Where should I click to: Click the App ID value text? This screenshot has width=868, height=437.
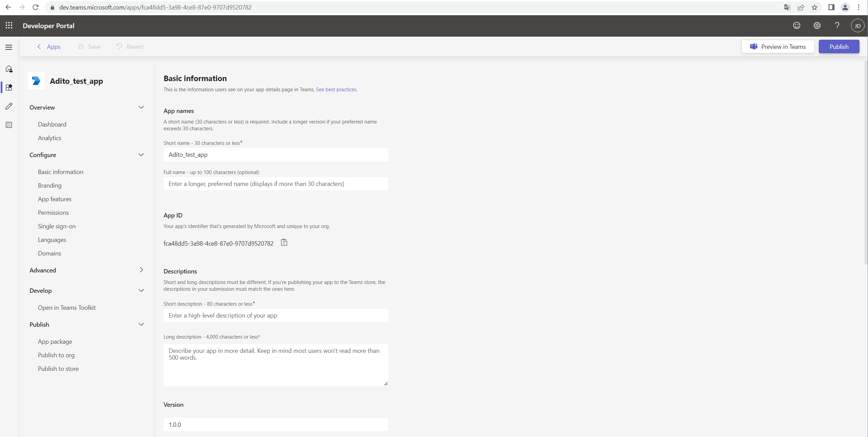(218, 243)
